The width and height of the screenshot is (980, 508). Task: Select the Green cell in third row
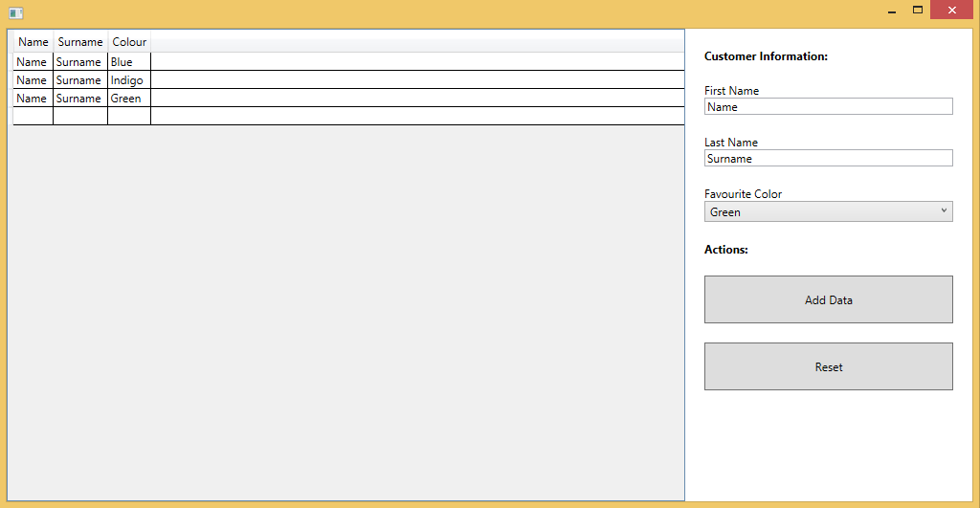[128, 99]
